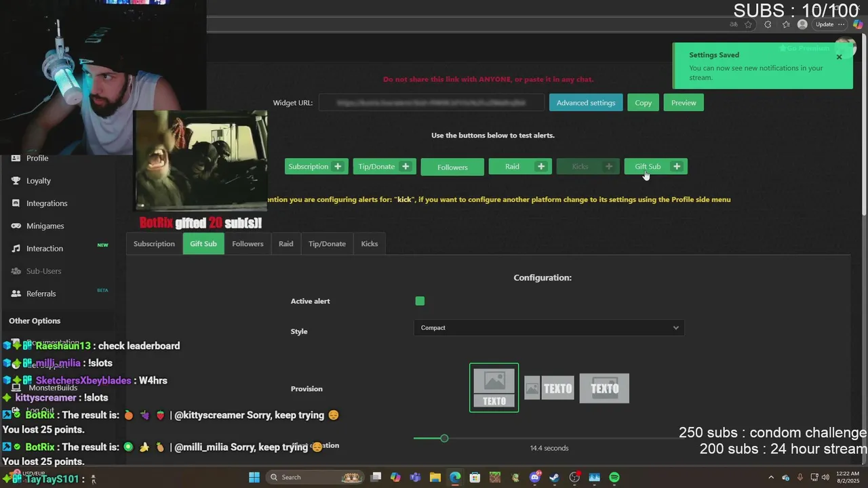The image size is (868, 488).
Task: Select the Gift Sub alert tab
Action: (x=203, y=244)
